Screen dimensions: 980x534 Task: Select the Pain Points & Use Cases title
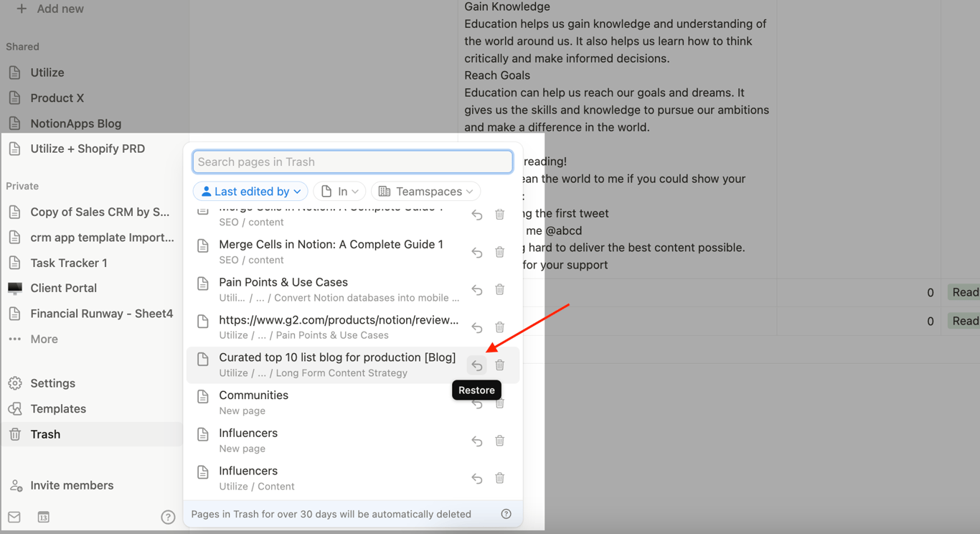click(283, 282)
